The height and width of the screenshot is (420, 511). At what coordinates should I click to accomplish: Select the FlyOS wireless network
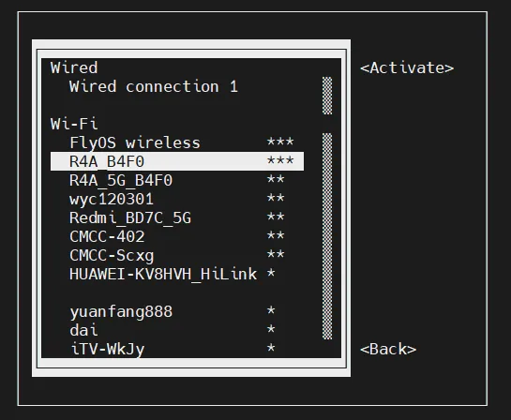tap(177, 142)
